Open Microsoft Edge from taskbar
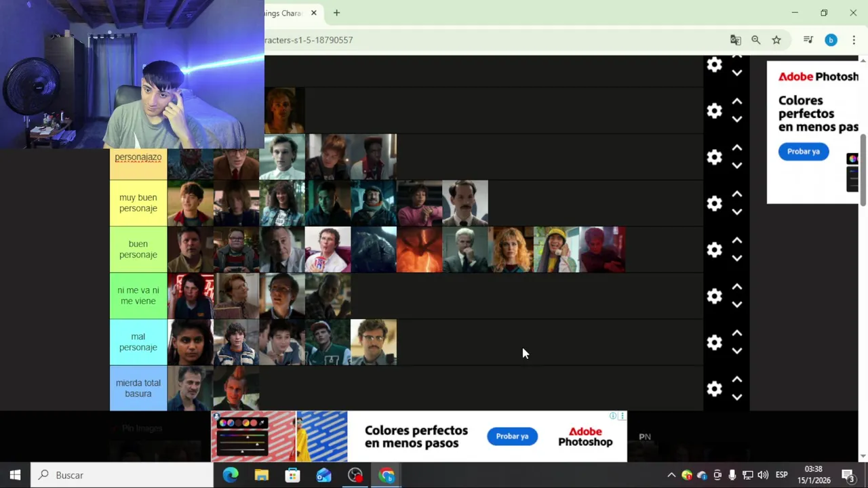This screenshot has height=488, width=868. coord(231,475)
